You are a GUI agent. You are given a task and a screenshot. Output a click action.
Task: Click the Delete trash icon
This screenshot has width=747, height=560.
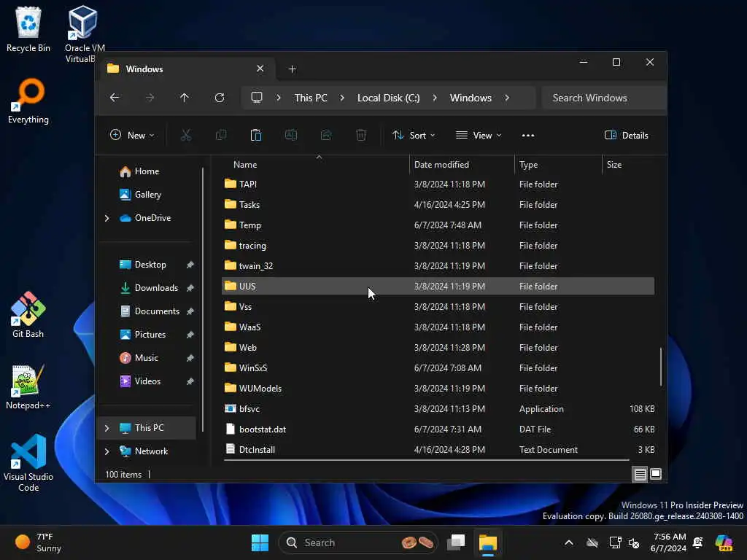point(361,135)
